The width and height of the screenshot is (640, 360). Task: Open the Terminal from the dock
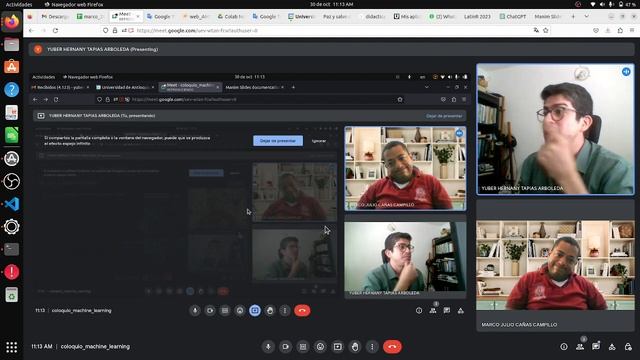(x=11, y=249)
